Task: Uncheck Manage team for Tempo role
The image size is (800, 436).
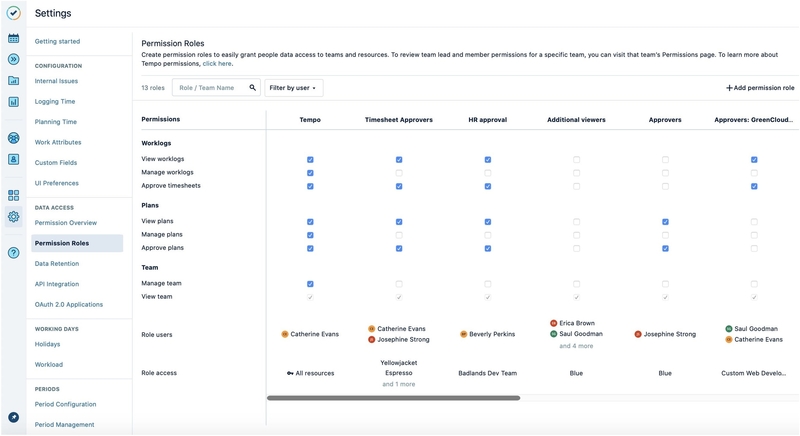Action: [310, 284]
